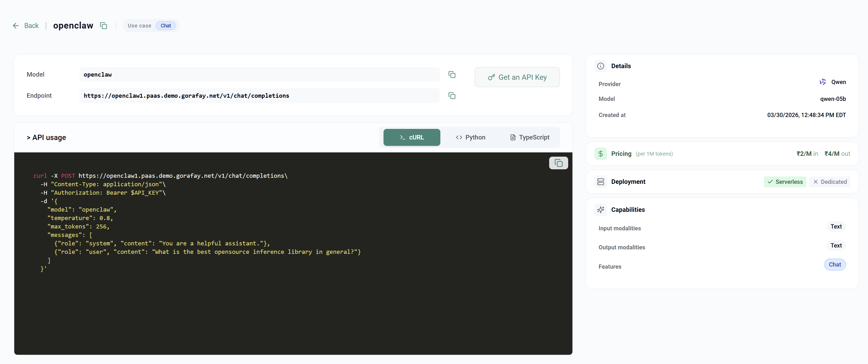Select the Serverless deployment option
This screenshot has width=868, height=364.
coord(785,182)
